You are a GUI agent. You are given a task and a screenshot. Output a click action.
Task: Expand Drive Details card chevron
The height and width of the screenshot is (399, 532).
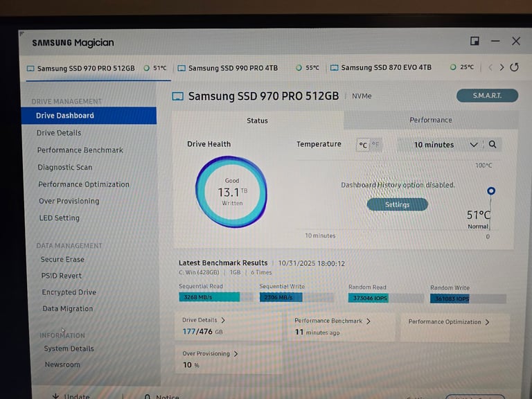coord(223,320)
